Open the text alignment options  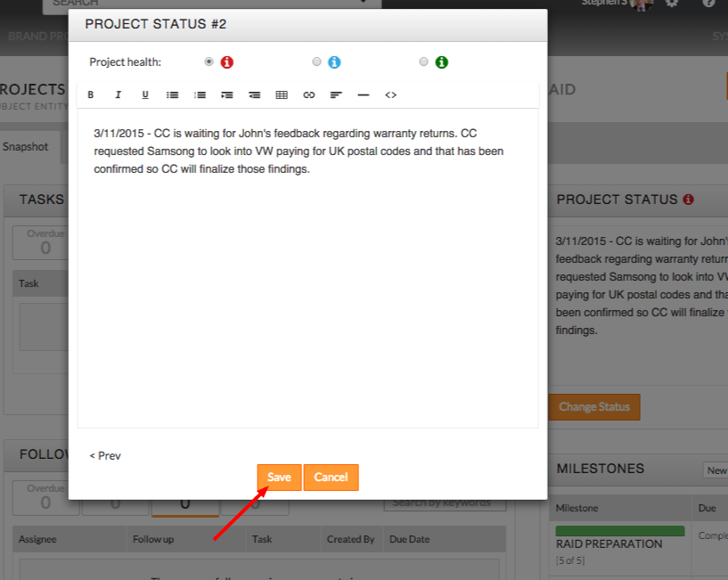tap(336, 94)
